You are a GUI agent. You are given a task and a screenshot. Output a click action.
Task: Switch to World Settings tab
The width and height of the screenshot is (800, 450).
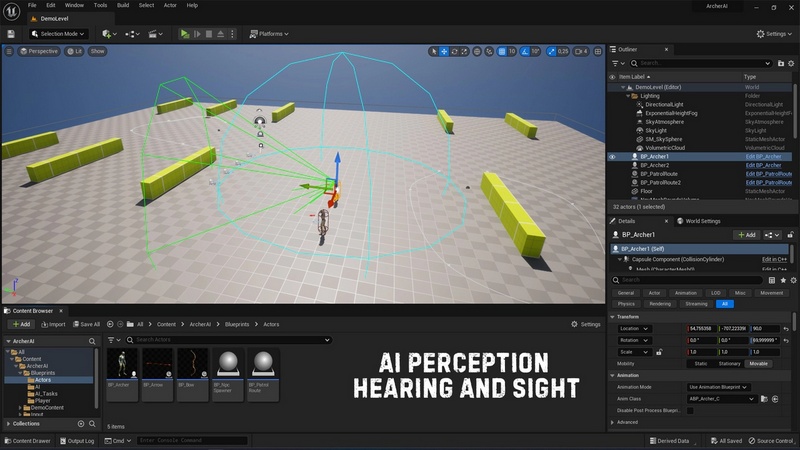(x=700, y=221)
